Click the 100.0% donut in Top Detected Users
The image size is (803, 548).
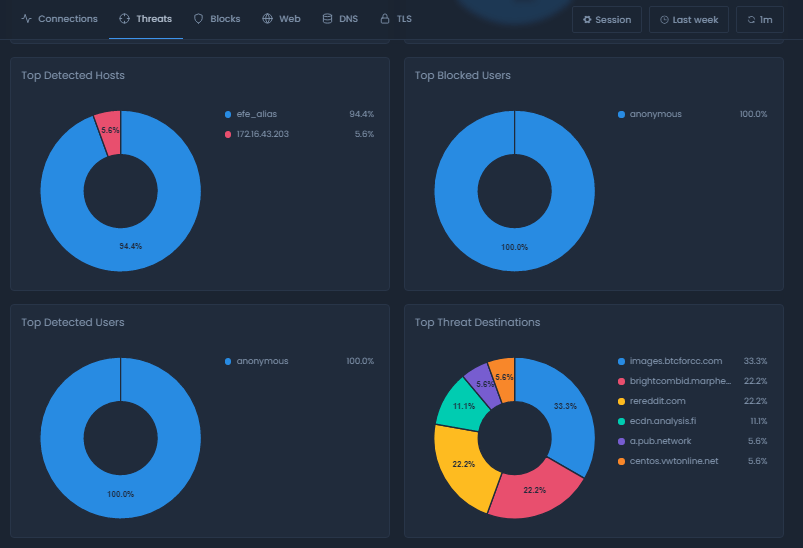pyautogui.click(x=120, y=494)
